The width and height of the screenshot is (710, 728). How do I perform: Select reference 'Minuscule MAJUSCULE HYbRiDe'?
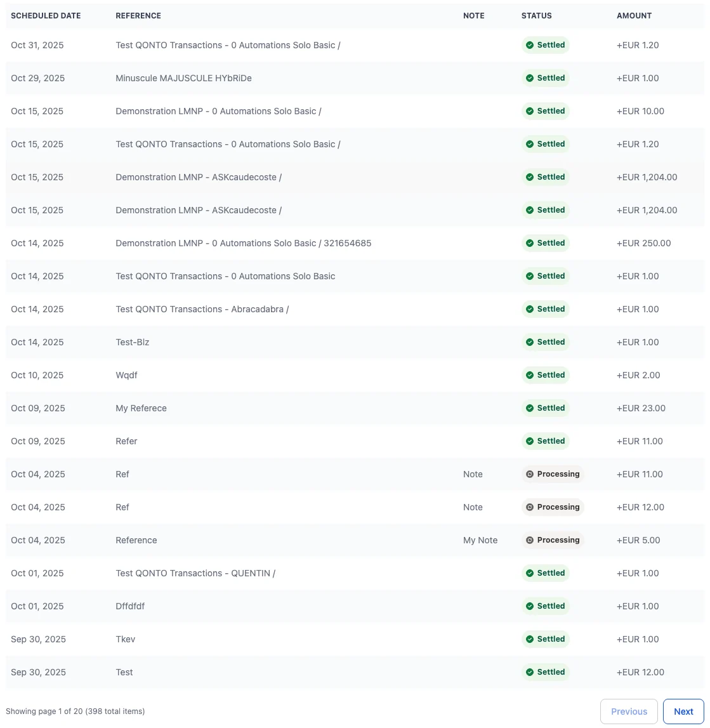click(x=184, y=78)
